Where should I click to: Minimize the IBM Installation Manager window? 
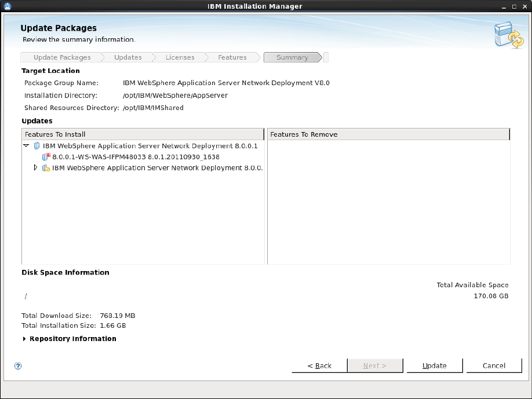coord(504,6)
